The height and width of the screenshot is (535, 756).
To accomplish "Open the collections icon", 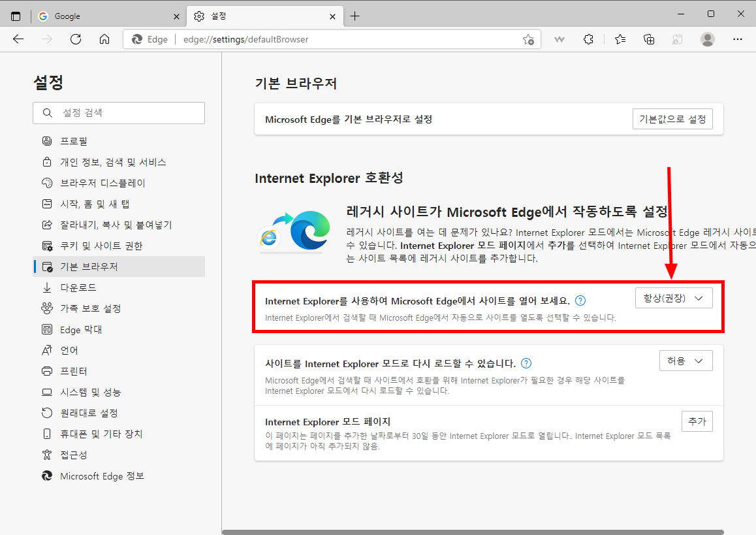I will (649, 39).
